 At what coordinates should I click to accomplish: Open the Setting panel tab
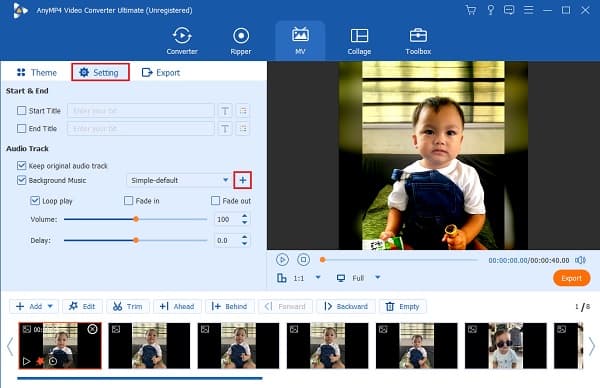click(x=100, y=72)
